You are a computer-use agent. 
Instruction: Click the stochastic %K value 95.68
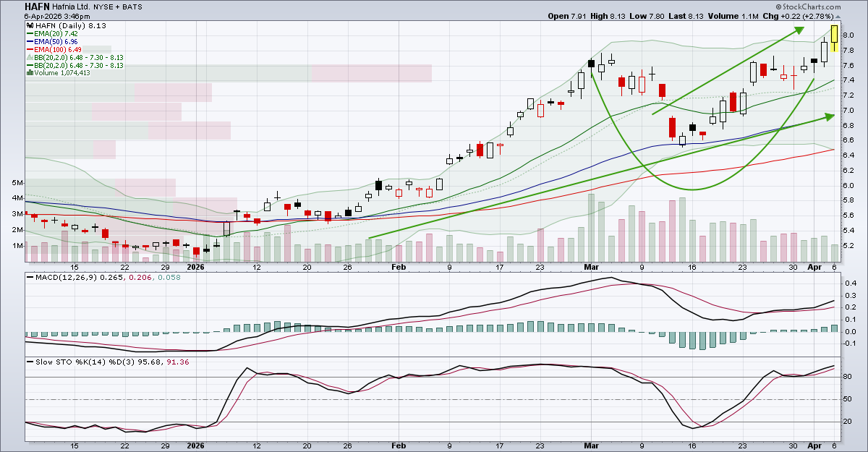tap(151, 361)
